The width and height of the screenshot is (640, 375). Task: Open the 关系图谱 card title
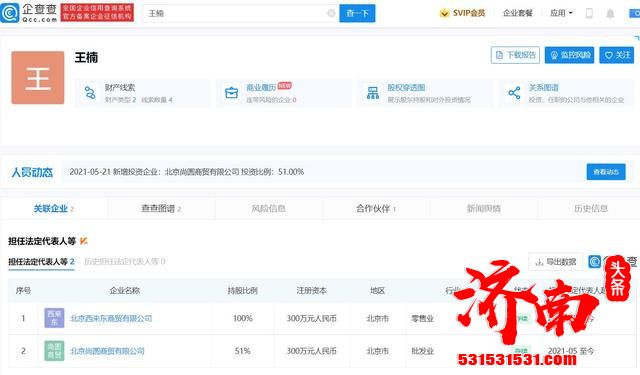tap(544, 87)
